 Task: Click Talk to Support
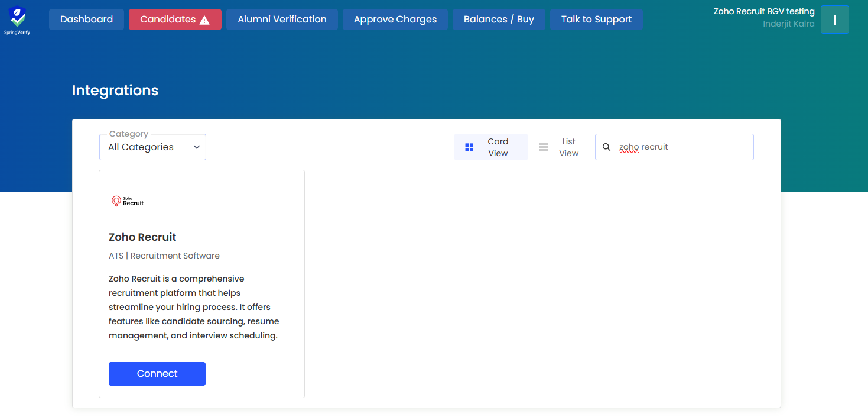tap(596, 20)
